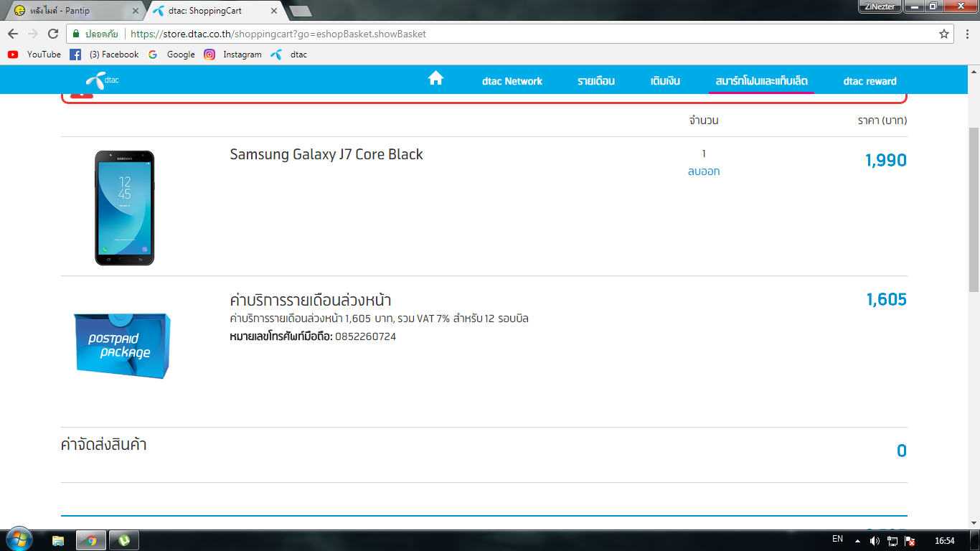
Task: Click the dtac logo in site header
Action: click(102, 80)
